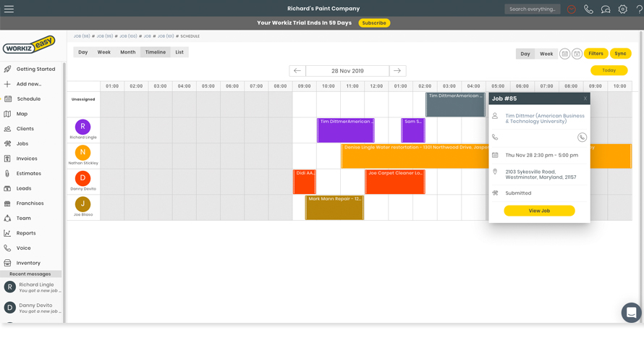
Task: Go to the previous day arrow
Action: pyautogui.click(x=297, y=71)
